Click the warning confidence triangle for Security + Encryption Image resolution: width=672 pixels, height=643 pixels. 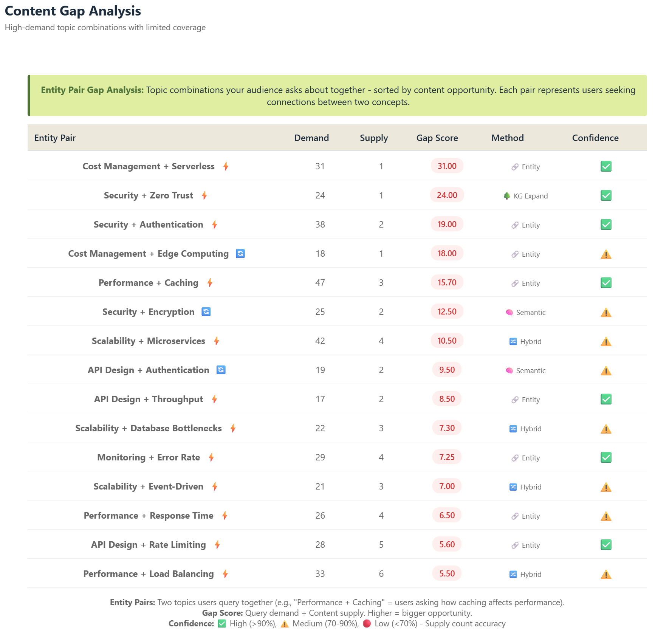click(605, 311)
